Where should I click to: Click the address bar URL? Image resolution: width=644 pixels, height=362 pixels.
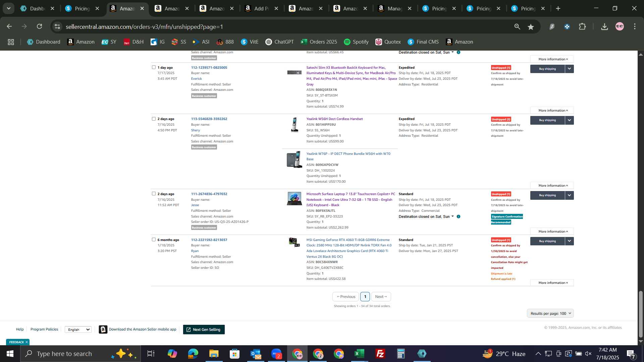pos(144,26)
